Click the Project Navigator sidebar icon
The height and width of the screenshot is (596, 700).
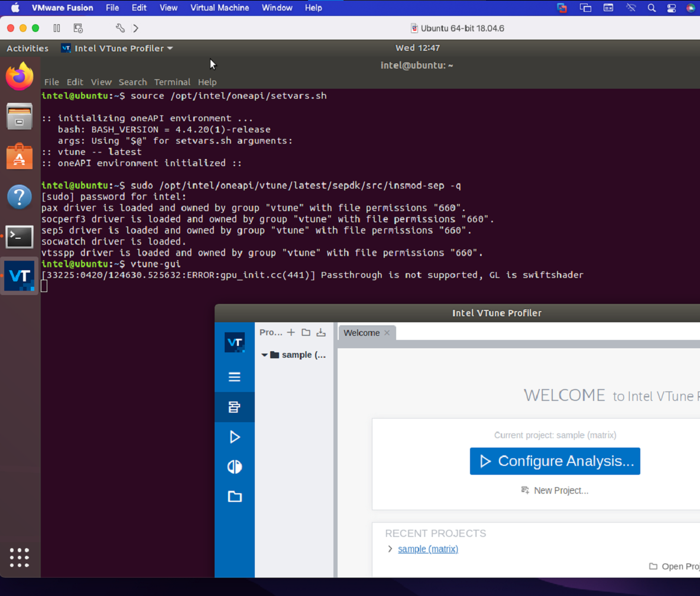(x=235, y=407)
